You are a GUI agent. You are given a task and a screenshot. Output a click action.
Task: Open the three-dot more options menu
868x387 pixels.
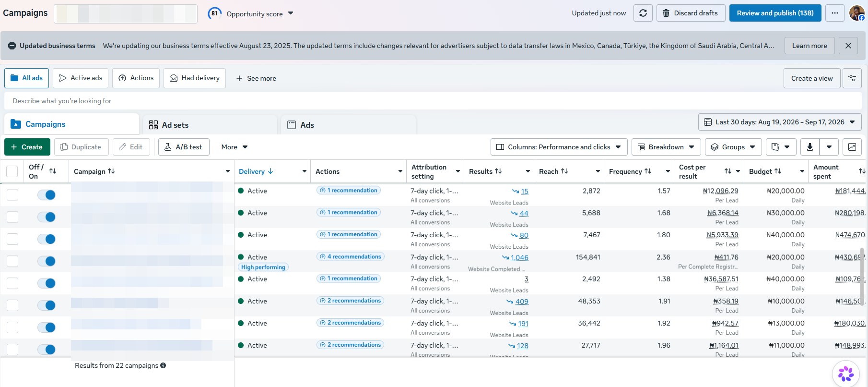[835, 13]
